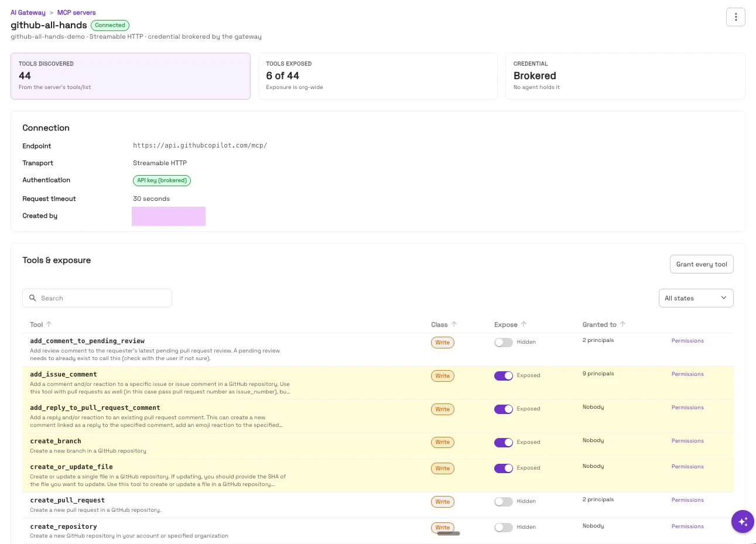Navigate to MCP servers breadcrumb

[x=77, y=12]
